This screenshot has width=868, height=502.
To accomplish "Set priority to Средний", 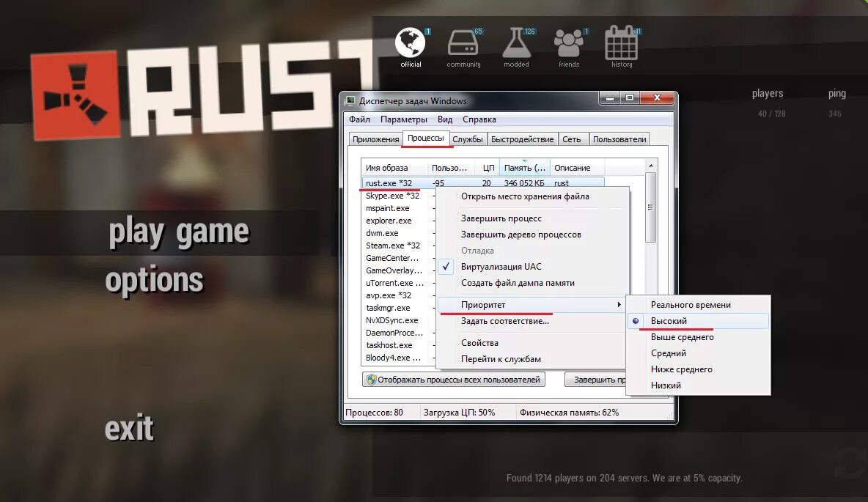I will [668, 353].
